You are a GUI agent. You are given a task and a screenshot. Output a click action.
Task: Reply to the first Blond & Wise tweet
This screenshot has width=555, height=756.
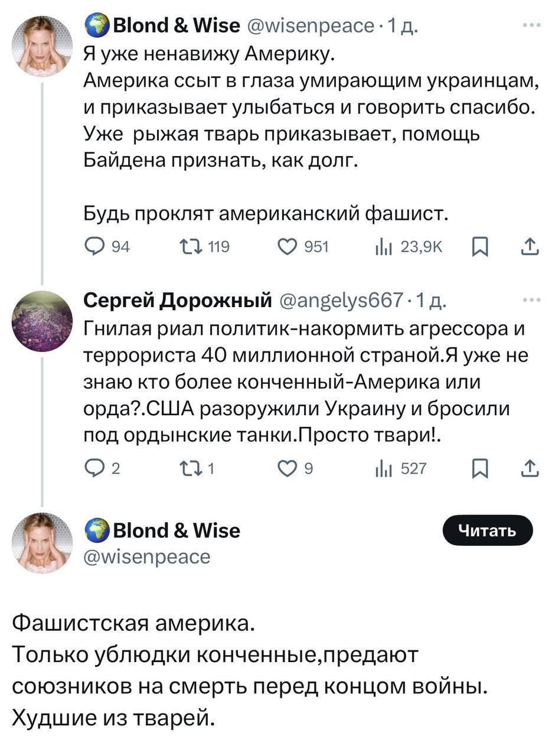point(93,247)
